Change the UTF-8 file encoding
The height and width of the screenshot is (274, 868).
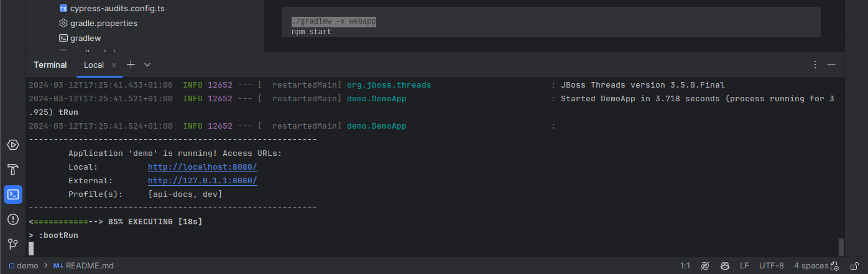click(772, 265)
